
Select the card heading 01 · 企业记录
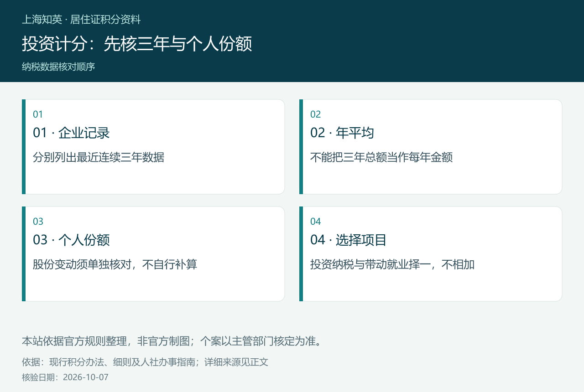click(71, 133)
